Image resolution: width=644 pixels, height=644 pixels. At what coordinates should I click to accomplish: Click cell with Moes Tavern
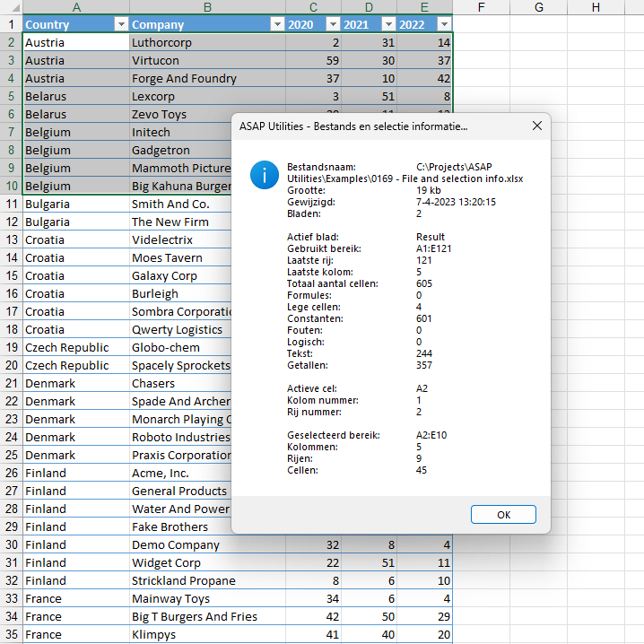click(x=180, y=257)
